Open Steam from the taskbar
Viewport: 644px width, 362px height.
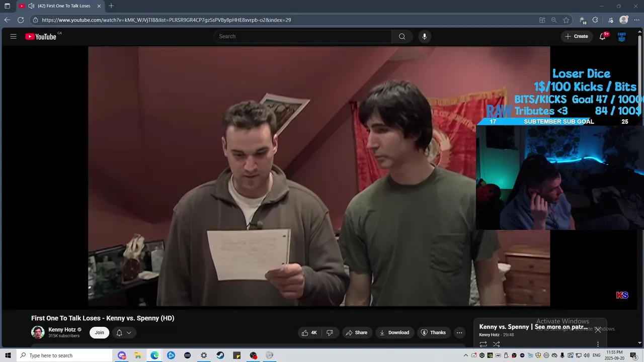tap(220, 355)
